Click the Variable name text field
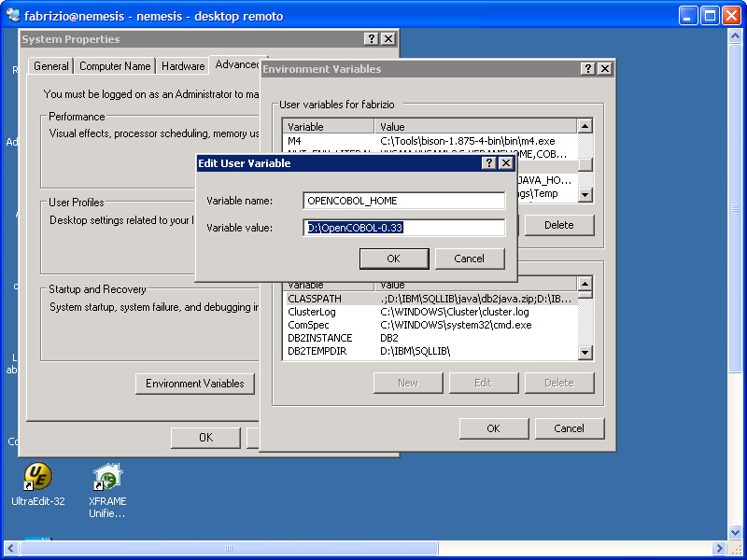The width and height of the screenshot is (747, 560). pyautogui.click(x=404, y=201)
